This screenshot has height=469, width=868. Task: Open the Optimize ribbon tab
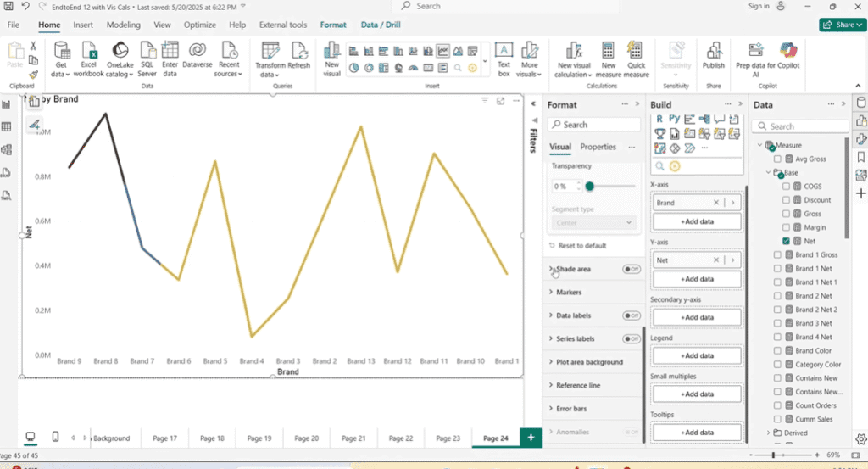[200, 25]
